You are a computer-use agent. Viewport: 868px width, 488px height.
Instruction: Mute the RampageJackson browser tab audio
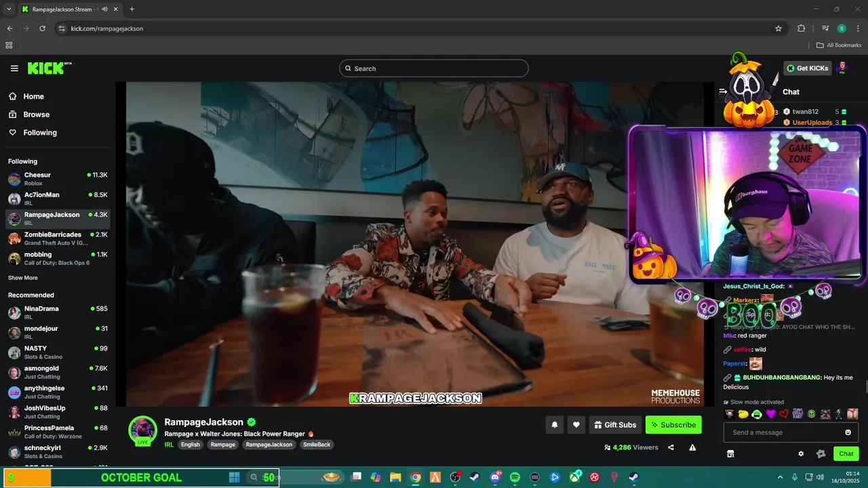coord(104,9)
